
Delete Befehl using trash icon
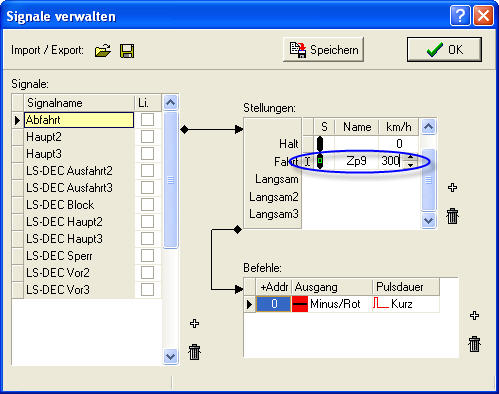pyautogui.click(x=474, y=344)
